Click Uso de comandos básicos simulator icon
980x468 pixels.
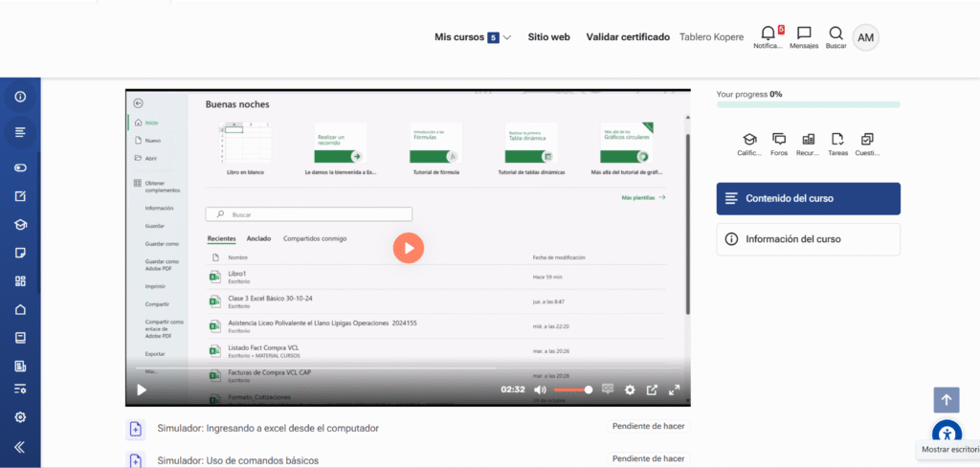coord(136,460)
